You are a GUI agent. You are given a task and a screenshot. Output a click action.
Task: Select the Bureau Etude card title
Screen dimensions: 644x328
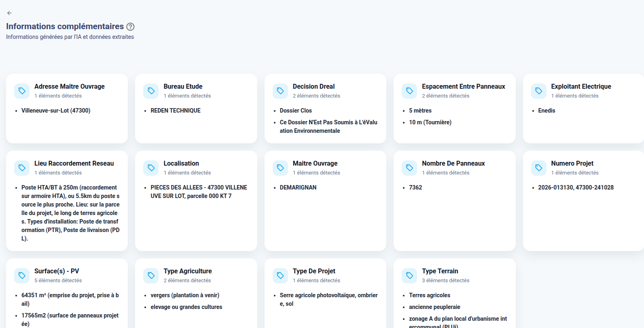coord(183,86)
